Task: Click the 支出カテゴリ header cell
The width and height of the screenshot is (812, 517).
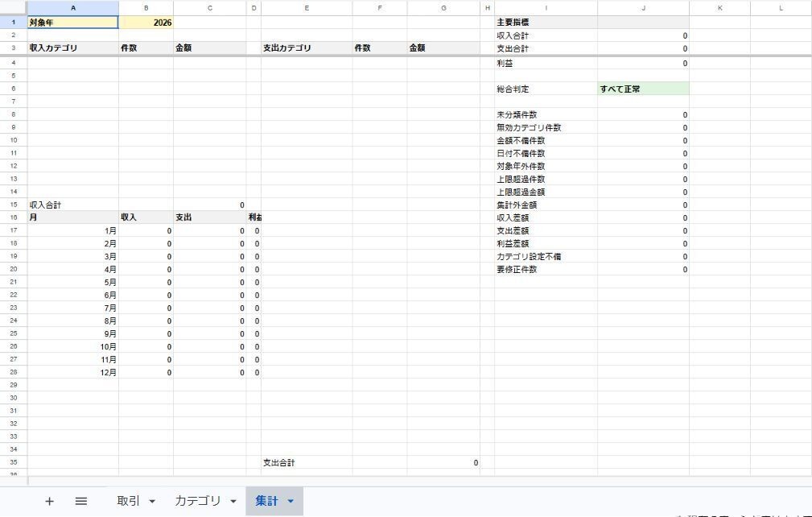Action: click(x=307, y=48)
